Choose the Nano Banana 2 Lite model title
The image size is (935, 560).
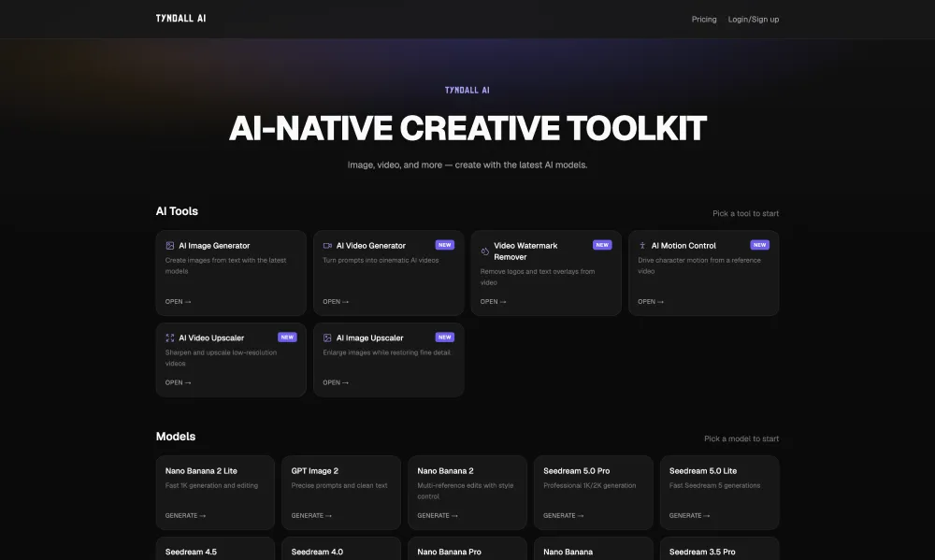tap(201, 471)
